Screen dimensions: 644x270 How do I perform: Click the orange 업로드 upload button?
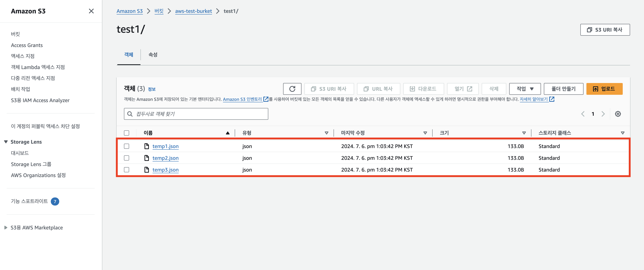coord(604,89)
